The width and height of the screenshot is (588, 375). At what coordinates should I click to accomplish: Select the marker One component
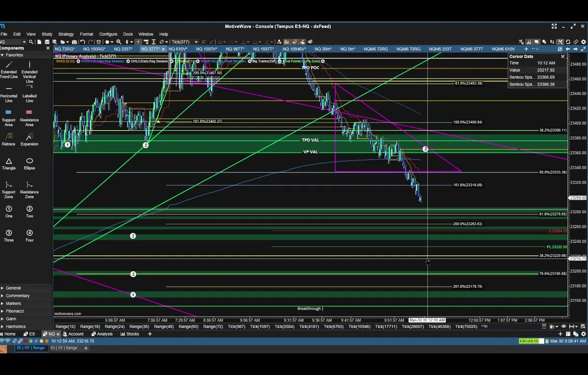[x=9, y=211]
